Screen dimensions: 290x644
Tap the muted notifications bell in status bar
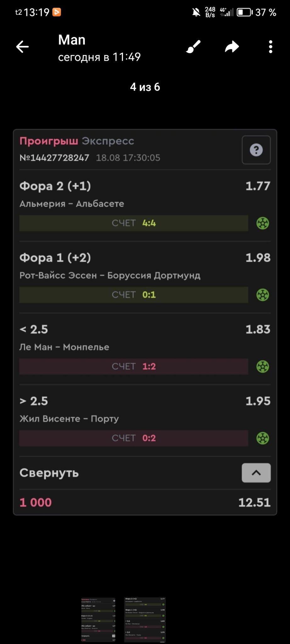(x=196, y=13)
